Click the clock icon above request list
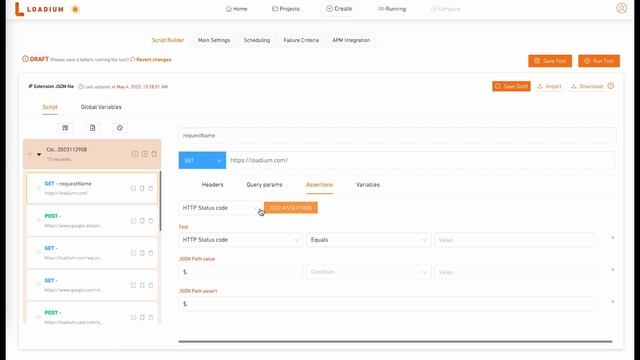Viewport: 640px width, 360px height. point(120,128)
